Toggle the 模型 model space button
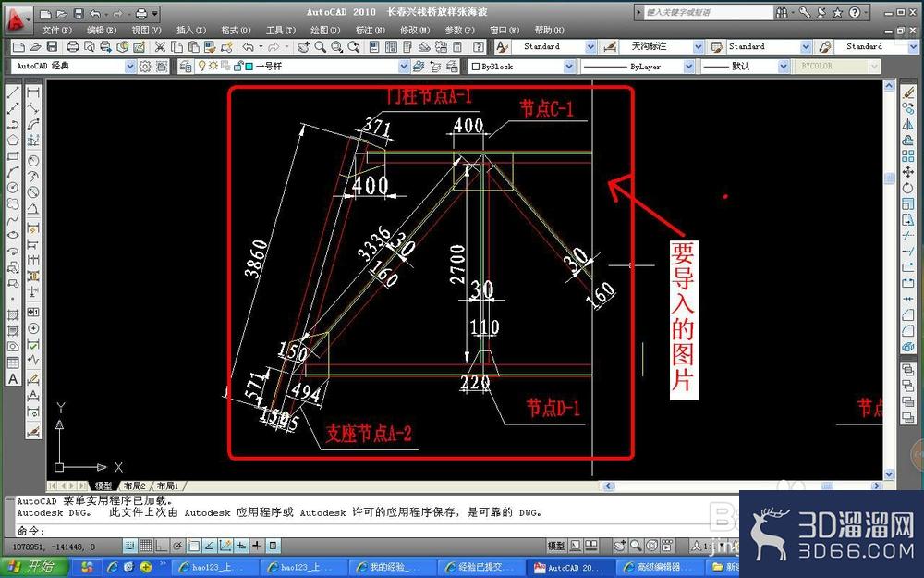The width and height of the screenshot is (924, 578). pos(555,547)
